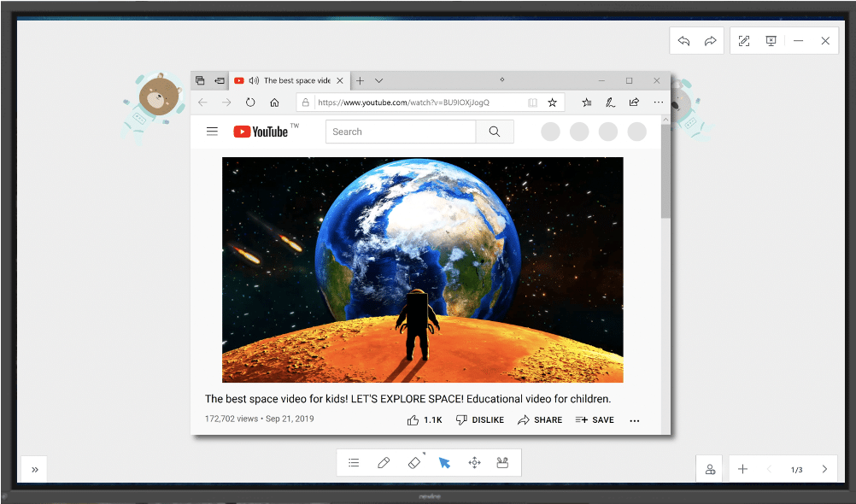Mark the video with DISLIKE
The width and height of the screenshot is (856, 504).
[x=480, y=420]
